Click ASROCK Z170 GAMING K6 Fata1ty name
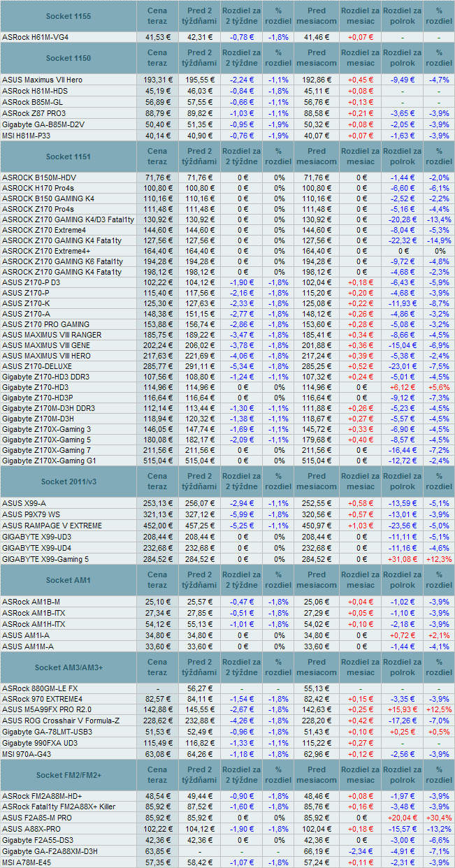This screenshot has height=868, width=455. 62,261
